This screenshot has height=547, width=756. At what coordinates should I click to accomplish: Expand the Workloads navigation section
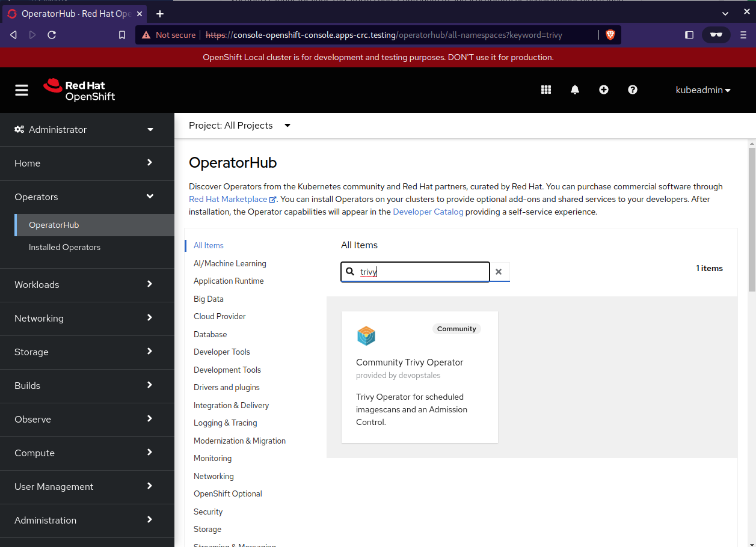click(84, 284)
